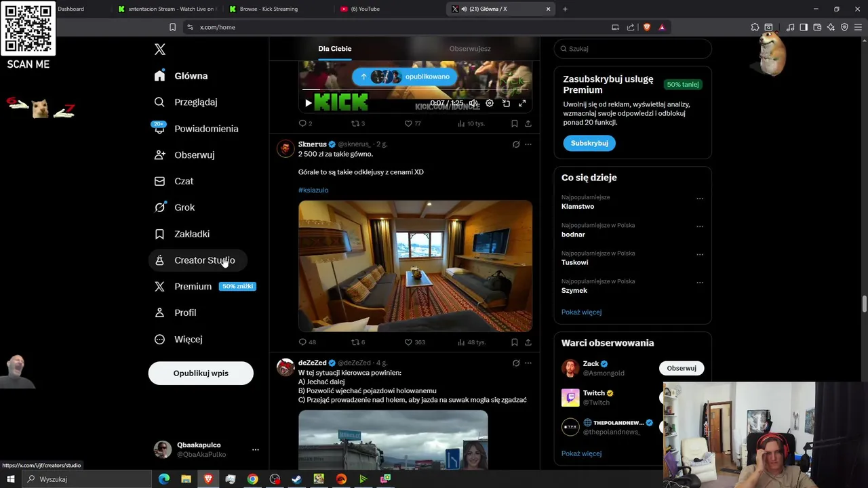Screen dimensions: 868x488
Task: Open Profil page
Action: pyautogui.click(x=176, y=312)
